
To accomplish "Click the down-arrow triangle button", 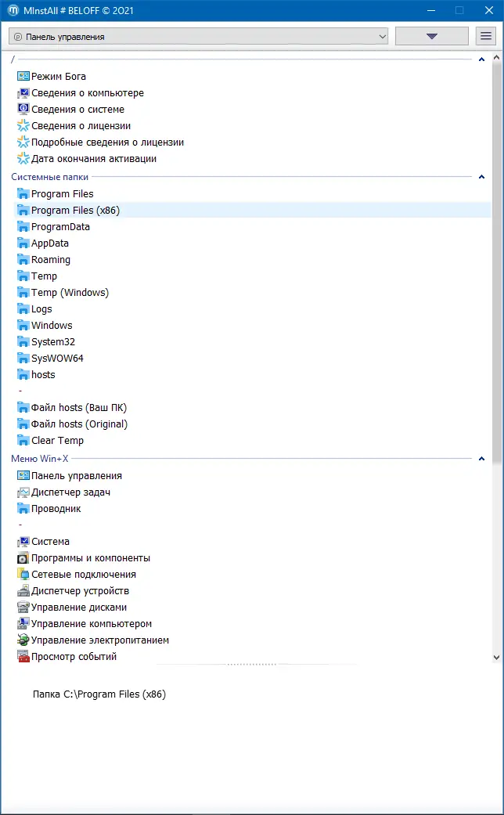I will coord(432,36).
